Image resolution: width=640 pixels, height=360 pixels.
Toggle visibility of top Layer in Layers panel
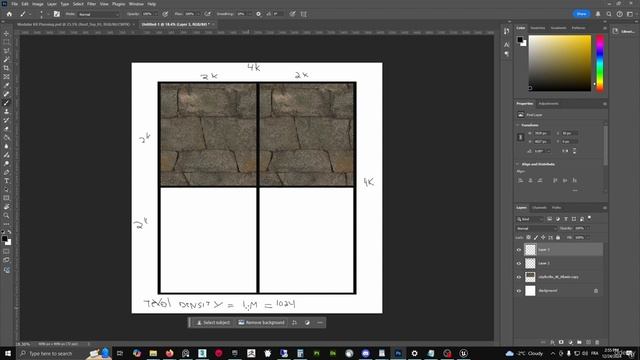click(519, 250)
